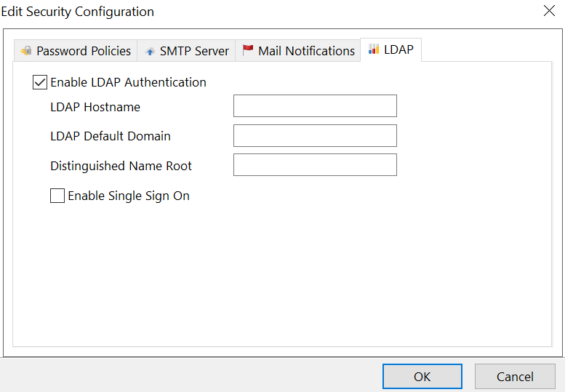This screenshot has width=565, height=392.
Task: Focus the LDAP Hostname text field
Action: coord(315,106)
